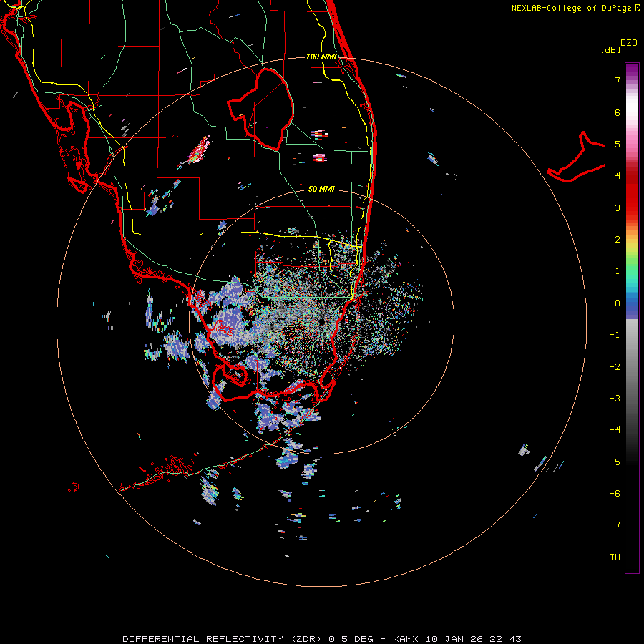This screenshot has width=644, height=644.
Task: Click the 100 NMI range ring label
Action: [x=321, y=57]
